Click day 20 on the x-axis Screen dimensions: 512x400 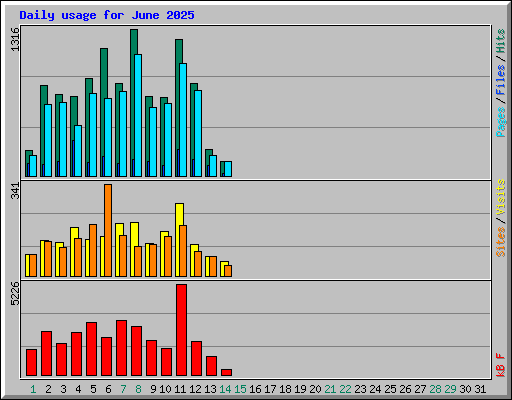[x=315, y=389]
